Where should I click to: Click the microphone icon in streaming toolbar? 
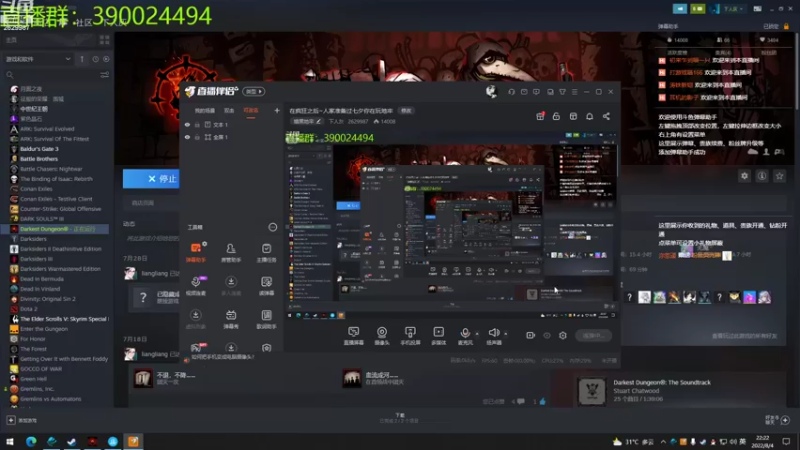point(465,334)
